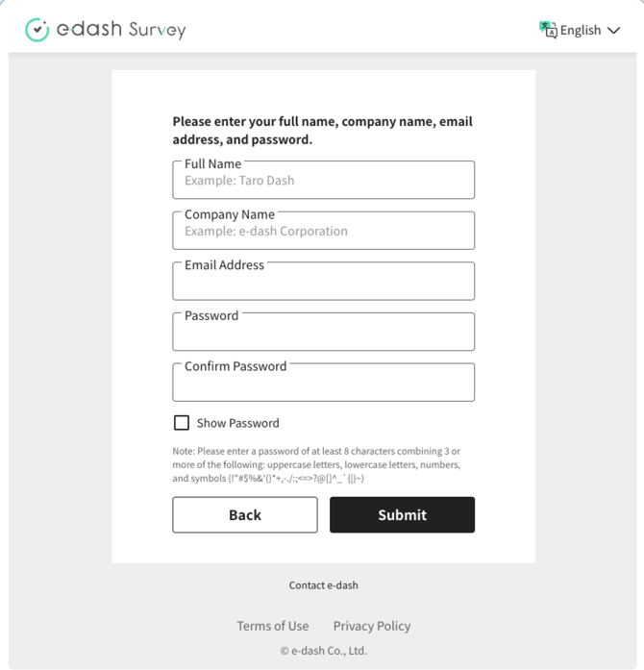This screenshot has height=670, width=644.
Task: Focus the Password entry field
Action: [x=323, y=334]
